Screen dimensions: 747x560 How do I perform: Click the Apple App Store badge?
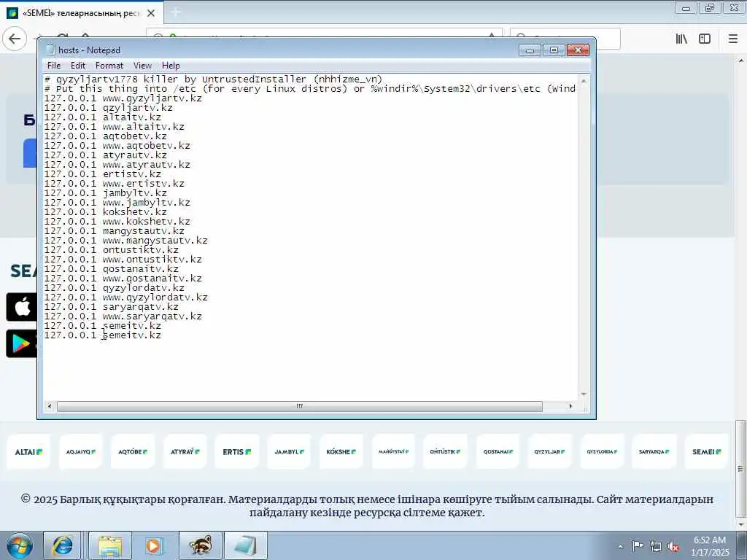(21, 307)
